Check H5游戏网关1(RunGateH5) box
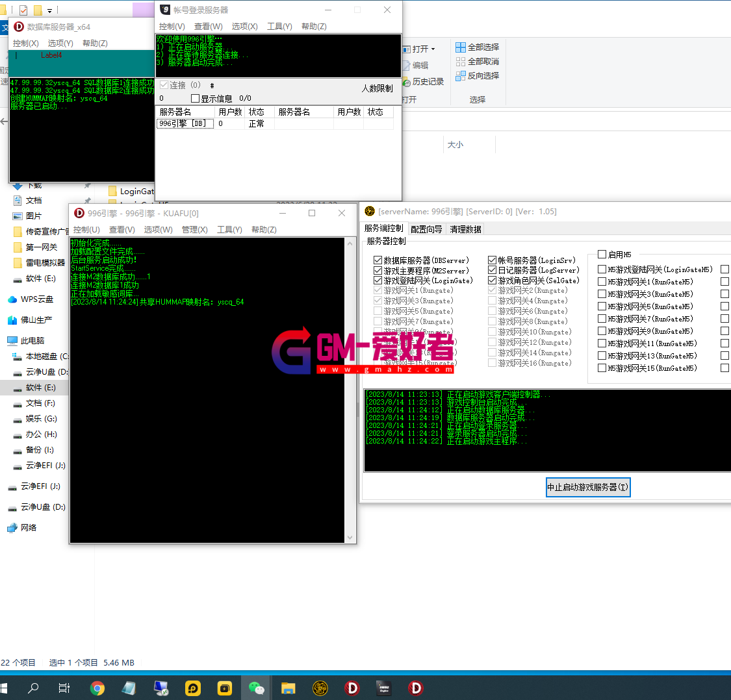This screenshot has width=731, height=700. (x=602, y=281)
